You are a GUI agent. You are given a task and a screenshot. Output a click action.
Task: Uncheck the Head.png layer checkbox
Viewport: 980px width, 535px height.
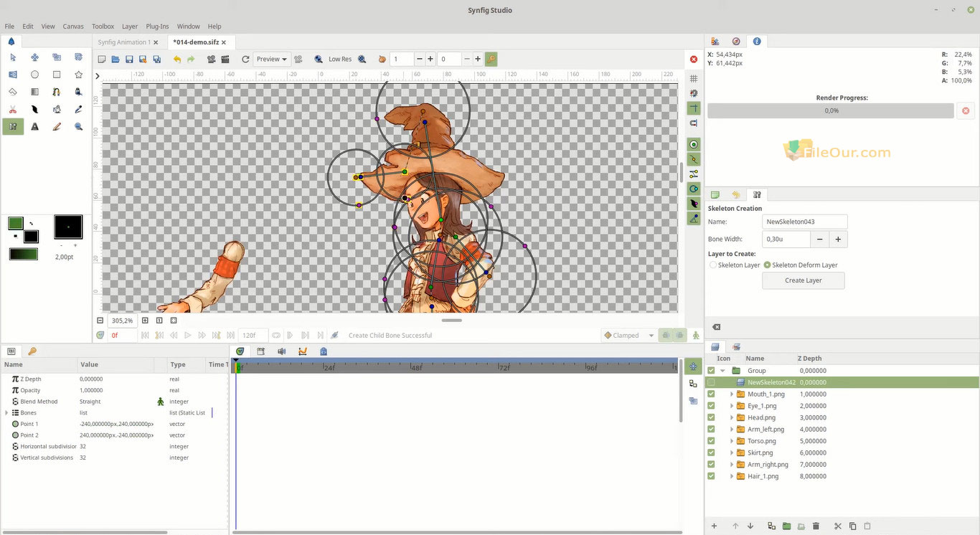click(x=711, y=417)
